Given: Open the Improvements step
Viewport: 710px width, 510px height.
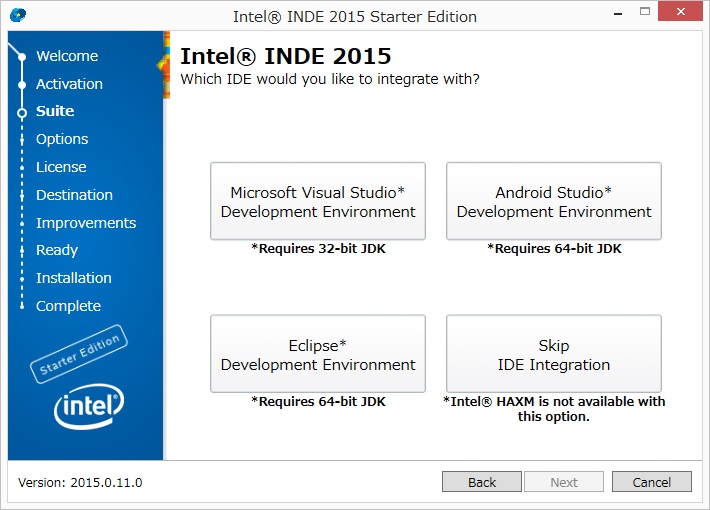Looking at the screenshot, I should (86, 223).
